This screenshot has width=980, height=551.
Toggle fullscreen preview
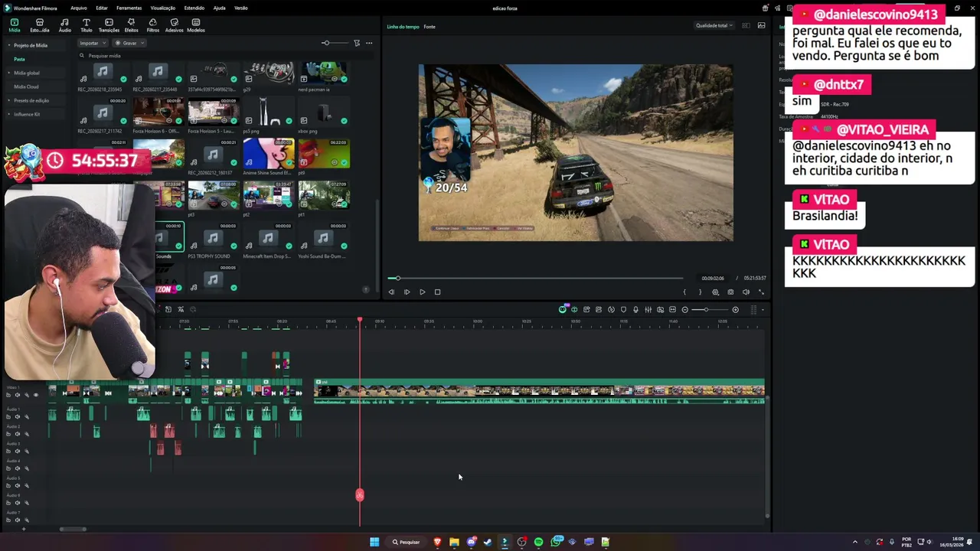[761, 292]
